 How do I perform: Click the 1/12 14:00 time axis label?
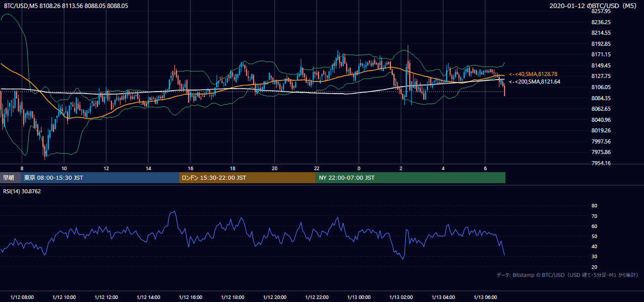click(x=148, y=297)
